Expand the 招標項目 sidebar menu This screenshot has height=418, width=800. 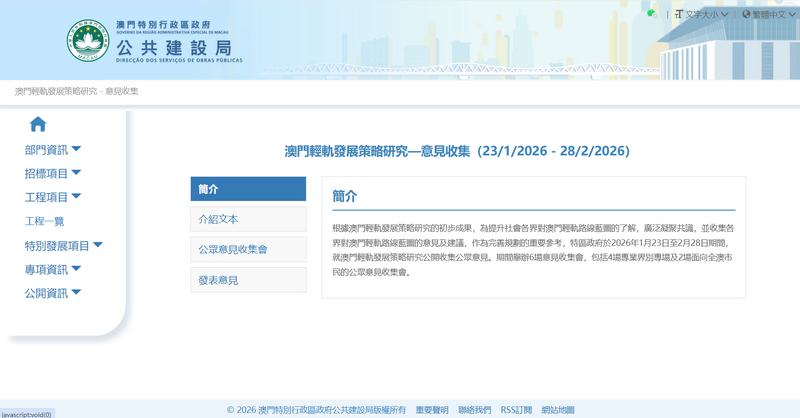point(53,174)
